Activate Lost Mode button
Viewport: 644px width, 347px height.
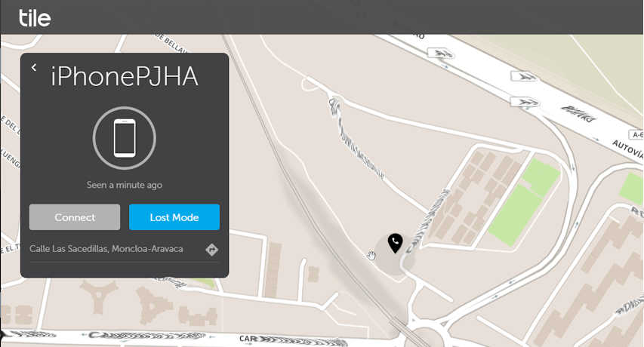[x=174, y=217]
